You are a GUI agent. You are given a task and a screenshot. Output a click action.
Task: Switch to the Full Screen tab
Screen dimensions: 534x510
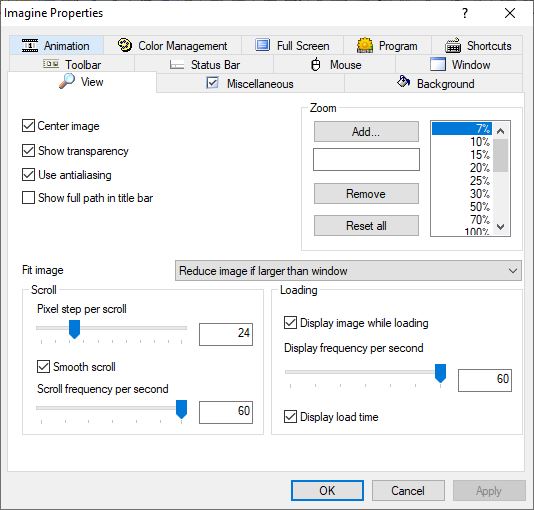[x=293, y=45]
